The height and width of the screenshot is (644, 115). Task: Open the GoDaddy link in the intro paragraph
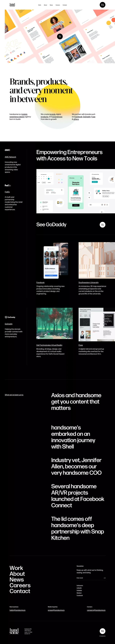[87, 117]
